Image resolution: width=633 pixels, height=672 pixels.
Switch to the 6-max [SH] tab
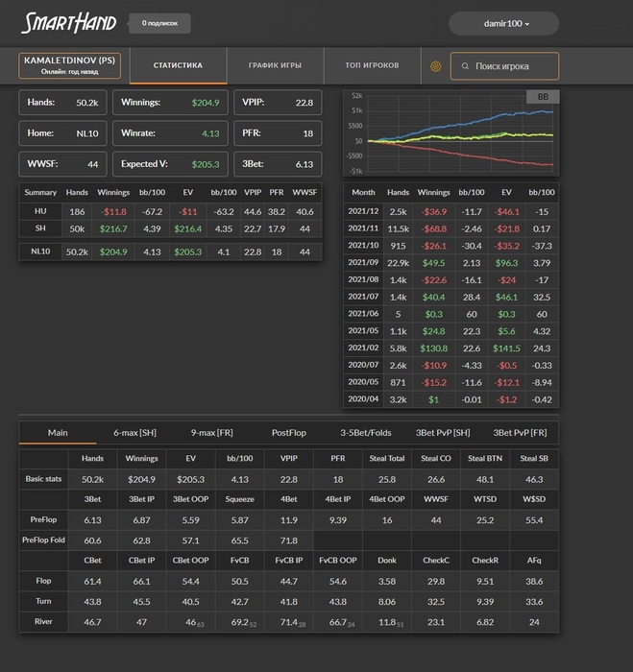[134, 432]
